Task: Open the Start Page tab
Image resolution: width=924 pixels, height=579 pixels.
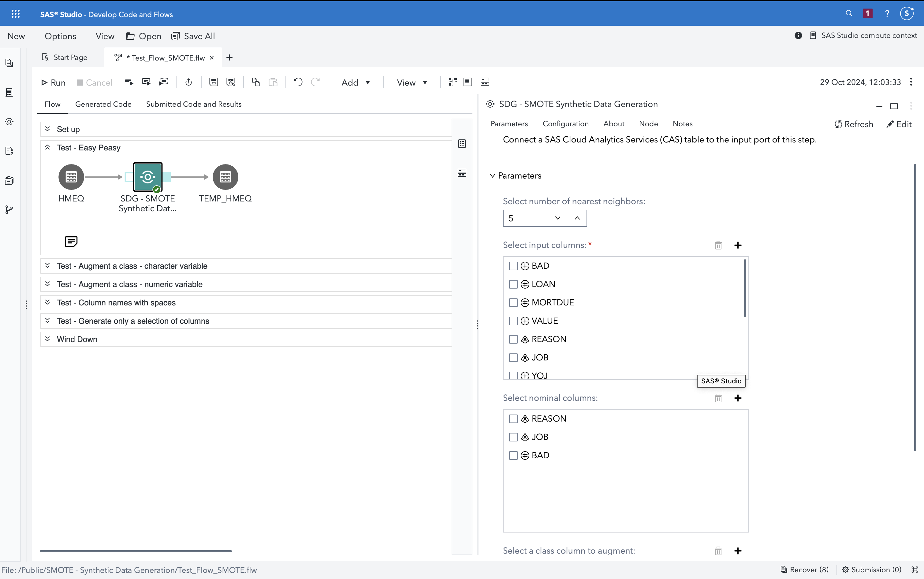Action: pyautogui.click(x=65, y=57)
